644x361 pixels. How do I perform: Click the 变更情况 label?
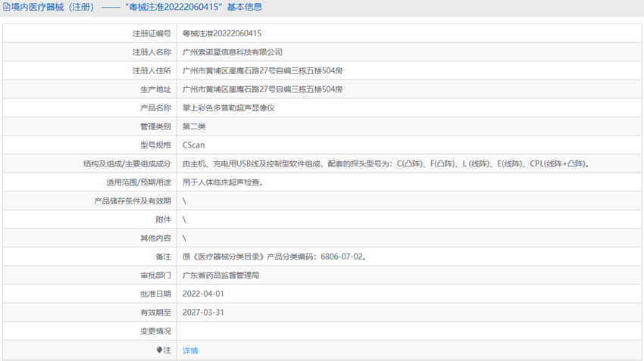(155, 331)
